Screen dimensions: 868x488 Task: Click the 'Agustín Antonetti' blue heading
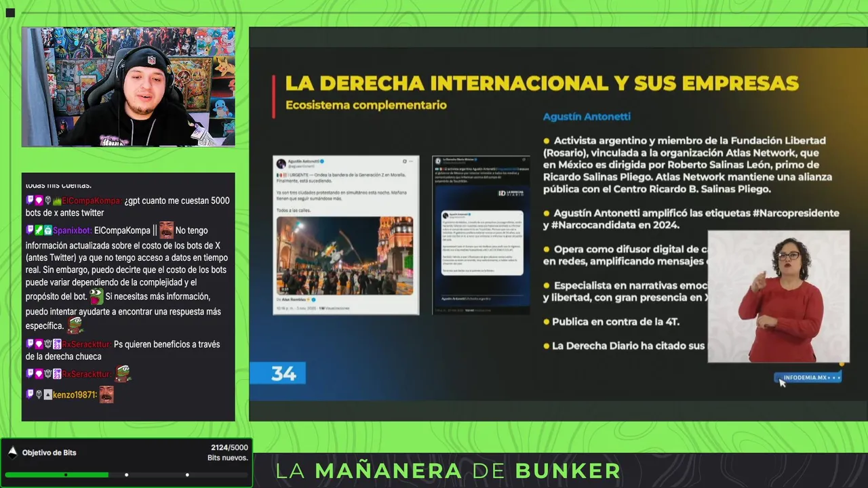coord(587,117)
